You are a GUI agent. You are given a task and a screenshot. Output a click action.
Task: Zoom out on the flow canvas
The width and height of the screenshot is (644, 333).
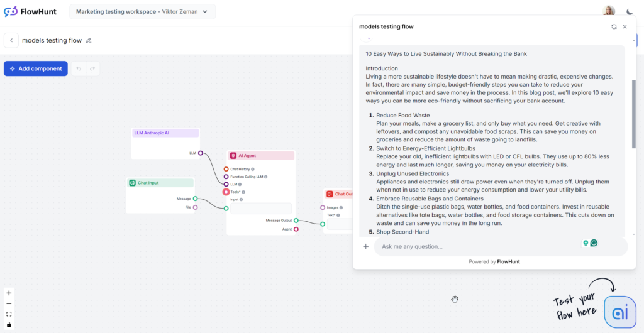pos(9,303)
